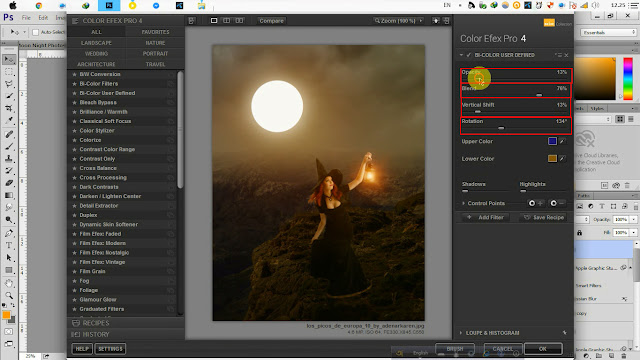The height and width of the screenshot is (360, 640).
Task: Select the Darken / Lighten Center filter
Action: coord(110,196)
